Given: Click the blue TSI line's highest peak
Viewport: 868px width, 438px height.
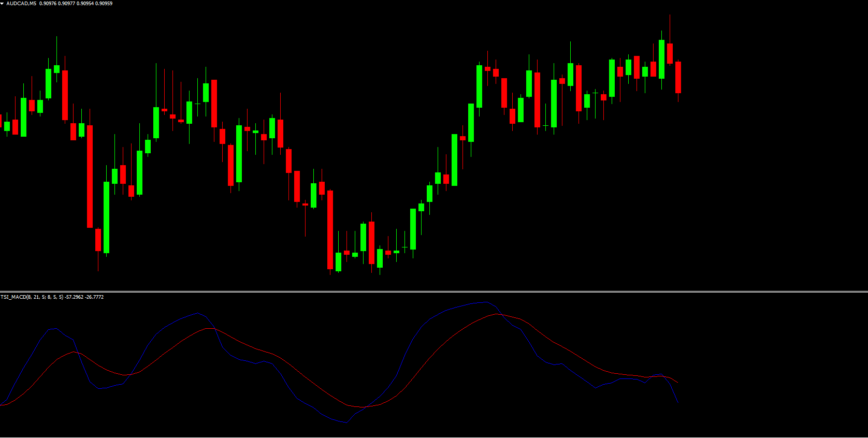Looking at the screenshot, I should tap(485, 302).
